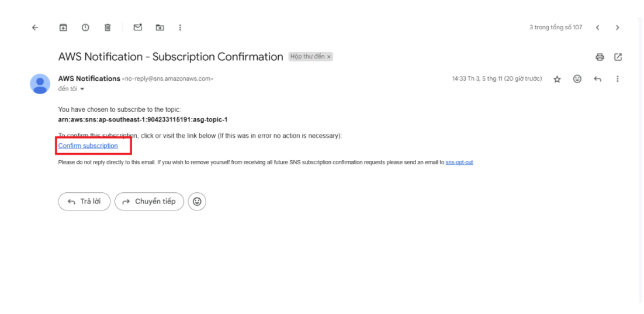Go to the next email with the chevron
The height and width of the screenshot is (314, 644).
point(617,27)
